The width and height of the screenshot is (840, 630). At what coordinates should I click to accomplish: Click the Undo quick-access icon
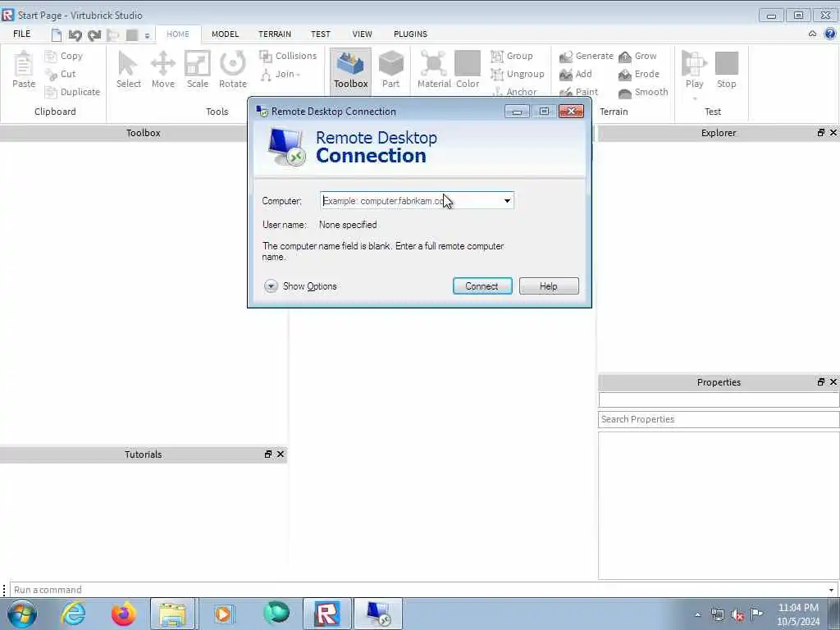(x=75, y=35)
